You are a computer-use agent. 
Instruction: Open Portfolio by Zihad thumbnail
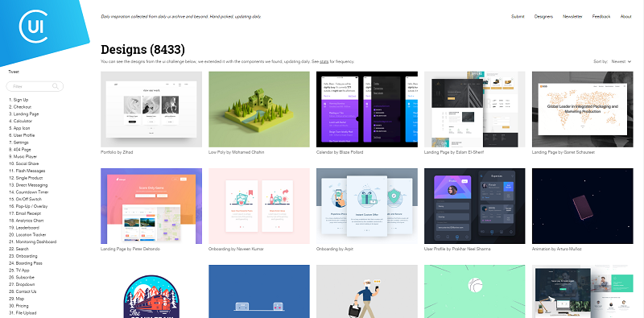click(x=151, y=109)
